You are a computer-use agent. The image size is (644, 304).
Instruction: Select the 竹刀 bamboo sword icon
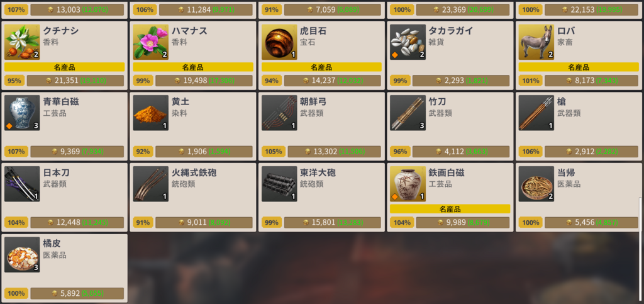[x=408, y=113]
